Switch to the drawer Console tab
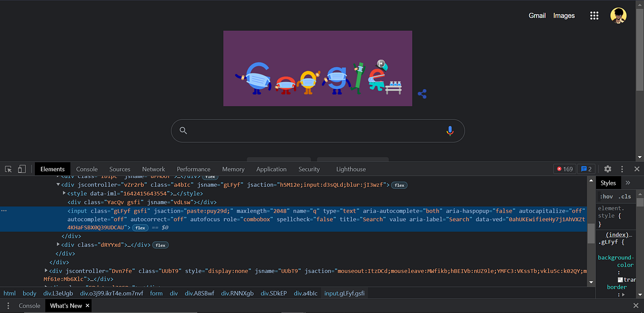 click(x=30, y=305)
